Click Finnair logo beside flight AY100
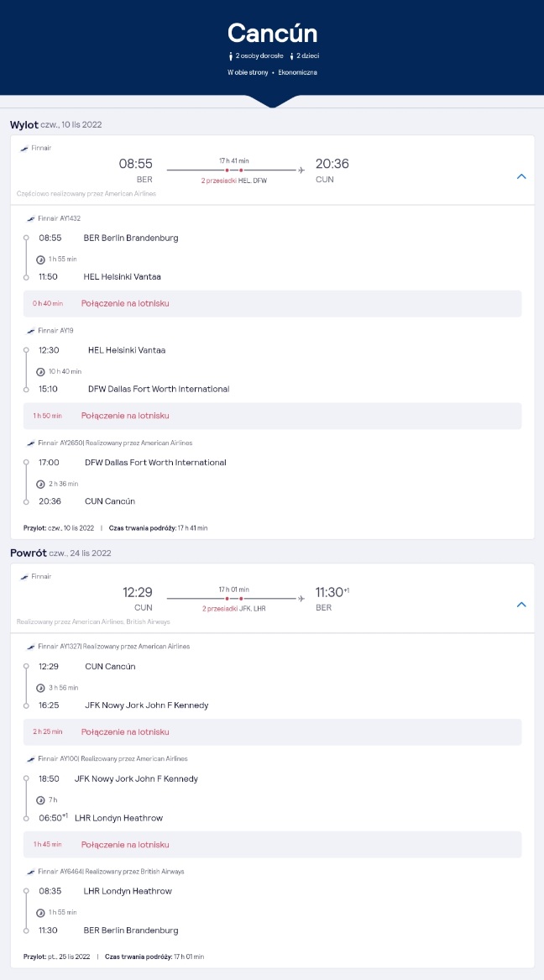 coord(30,759)
